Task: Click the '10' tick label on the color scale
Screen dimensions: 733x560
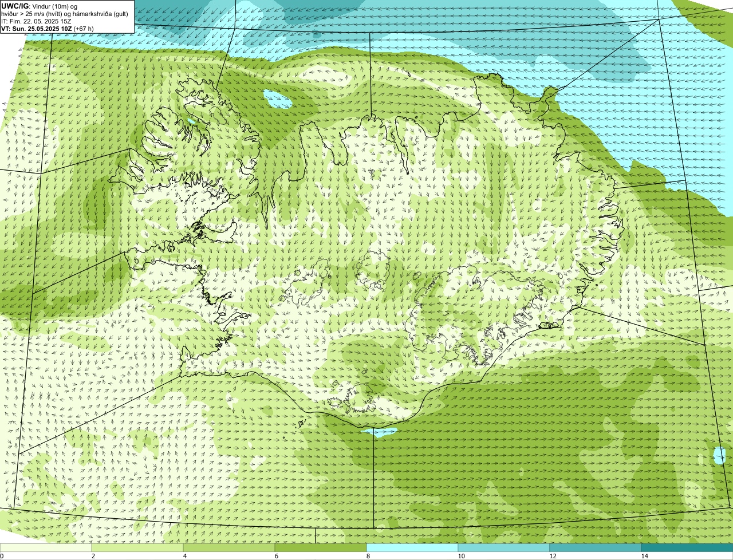Action: (461, 556)
